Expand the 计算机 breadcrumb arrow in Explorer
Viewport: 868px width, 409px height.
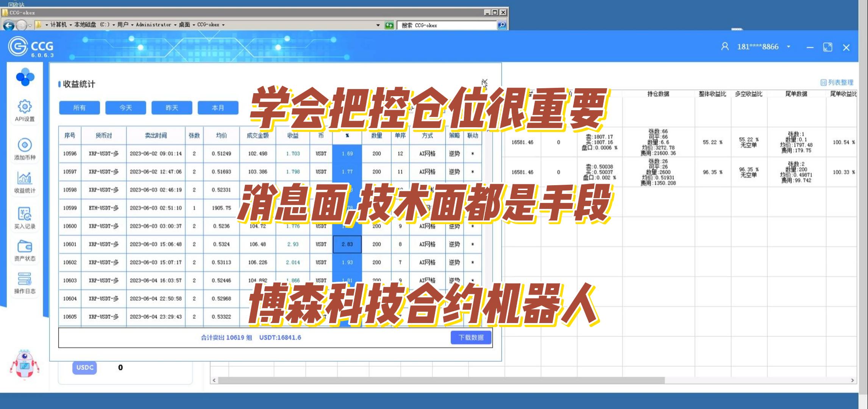[70, 25]
